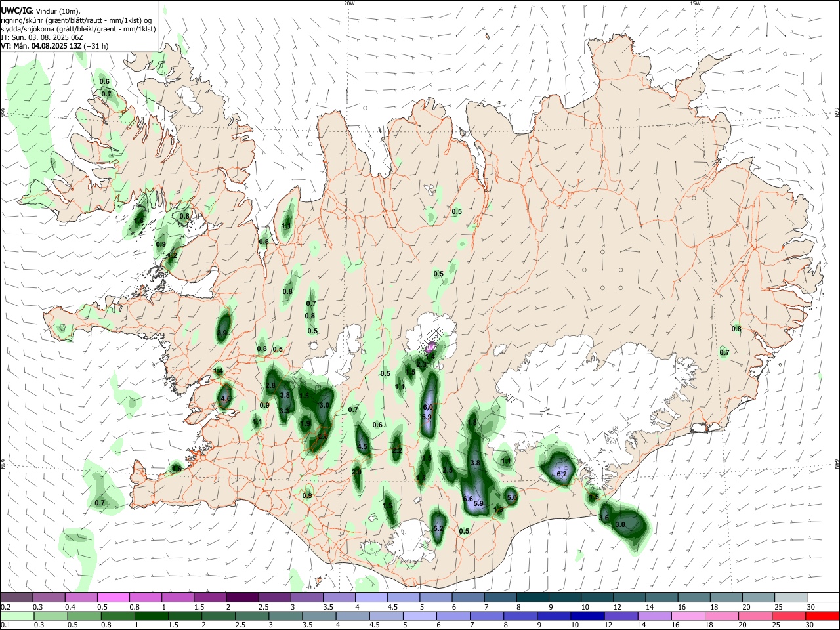Select the lightest green 0.1–0.3 swatch, lower legend

(17, 616)
